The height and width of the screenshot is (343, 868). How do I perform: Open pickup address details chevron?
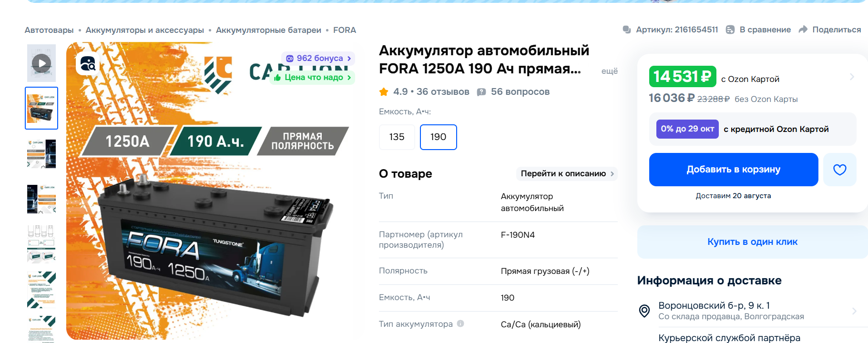pos(854,311)
